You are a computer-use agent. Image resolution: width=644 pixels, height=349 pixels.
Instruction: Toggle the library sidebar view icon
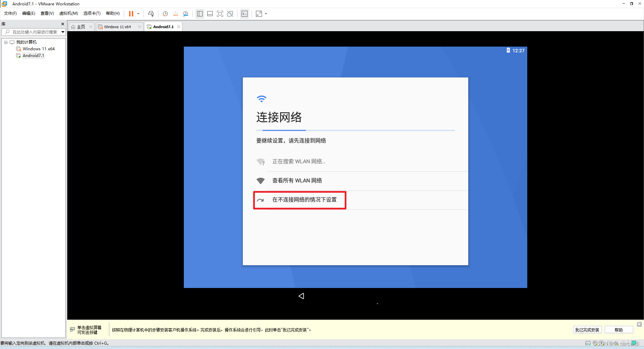[200, 14]
